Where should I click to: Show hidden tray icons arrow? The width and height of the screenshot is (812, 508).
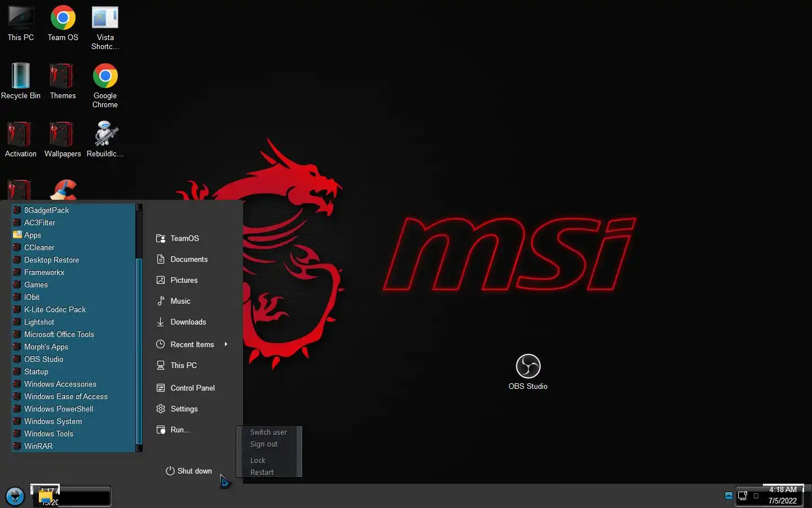(729, 496)
